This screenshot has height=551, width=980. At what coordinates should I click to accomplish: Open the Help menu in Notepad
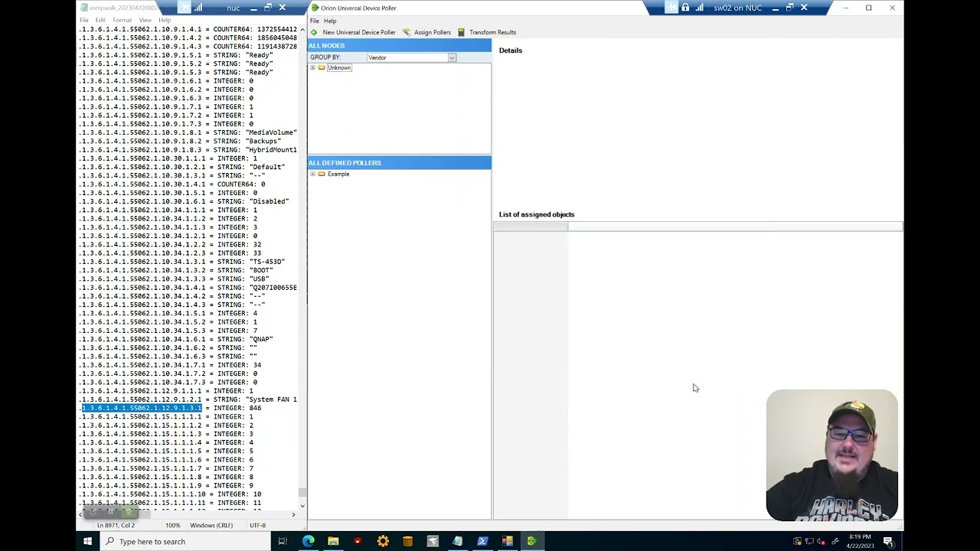pos(165,20)
